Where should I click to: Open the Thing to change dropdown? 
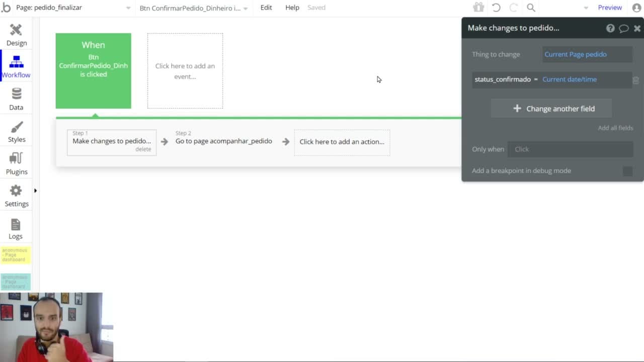(x=587, y=54)
